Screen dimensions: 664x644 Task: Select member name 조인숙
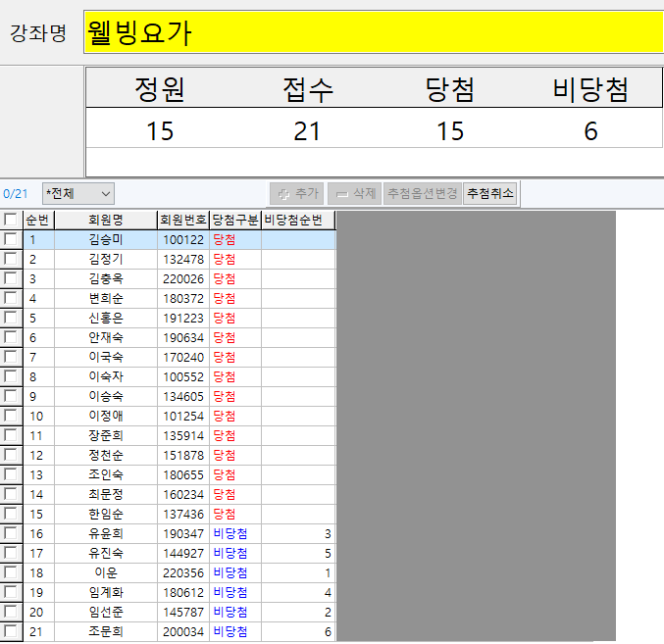pos(106,474)
